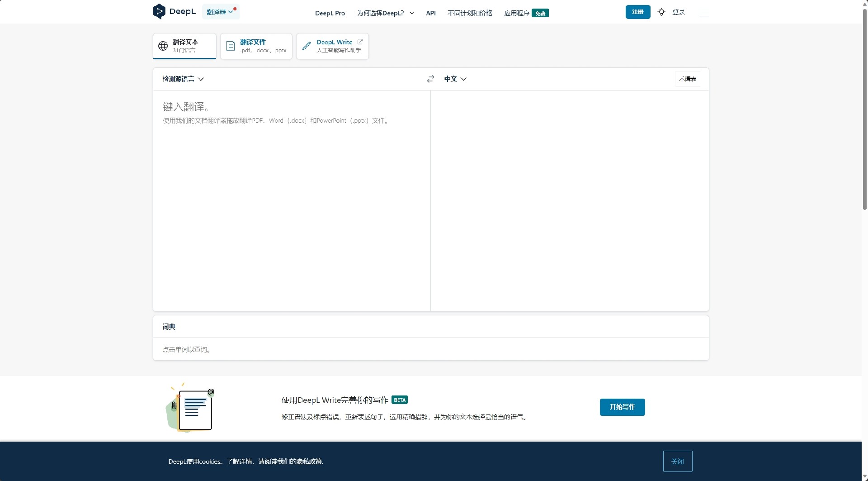Open the 翻译器 product dropdown
The image size is (868, 481).
220,12
